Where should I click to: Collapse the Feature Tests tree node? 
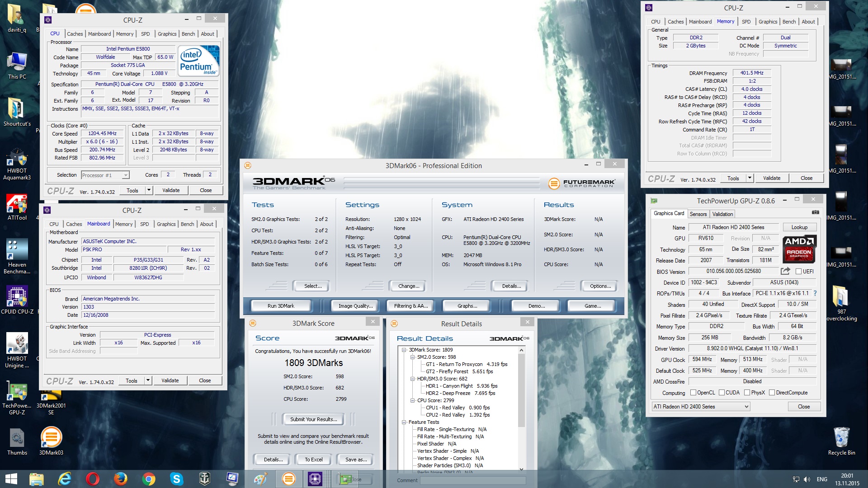pyautogui.click(x=404, y=422)
